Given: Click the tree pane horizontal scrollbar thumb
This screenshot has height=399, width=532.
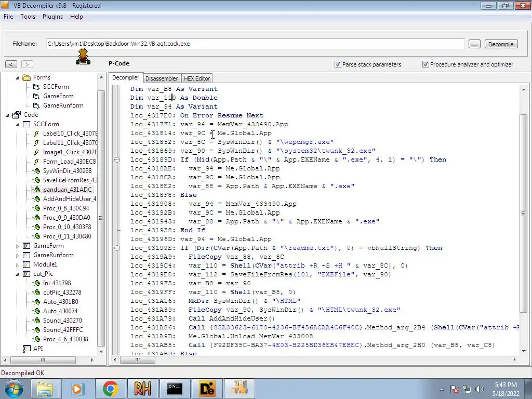Looking at the screenshot, I should coord(43,360).
